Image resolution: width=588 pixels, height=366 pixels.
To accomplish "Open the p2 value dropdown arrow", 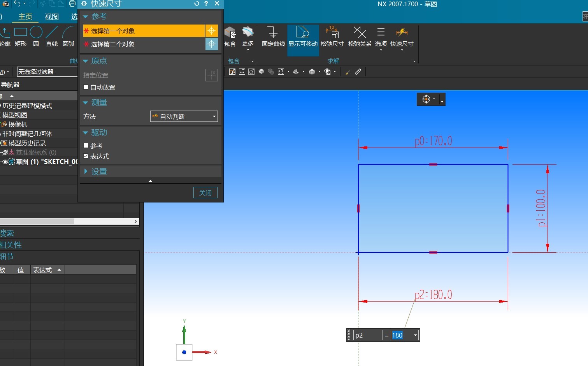I will pyautogui.click(x=415, y=335).
